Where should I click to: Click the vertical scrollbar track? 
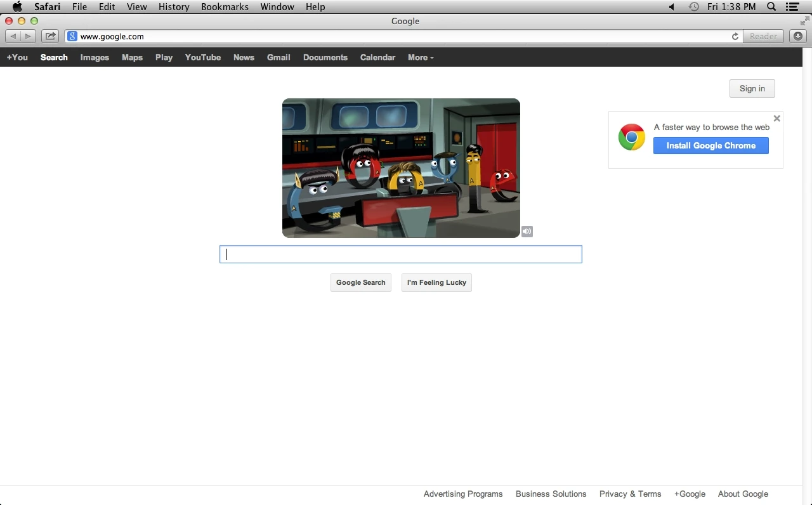[807, 276]
